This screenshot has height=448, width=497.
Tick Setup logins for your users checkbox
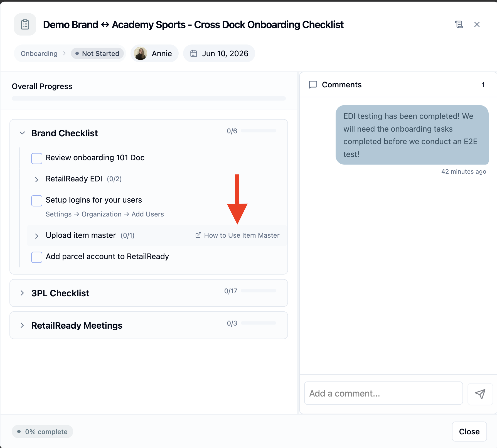[x=37, y=201]
